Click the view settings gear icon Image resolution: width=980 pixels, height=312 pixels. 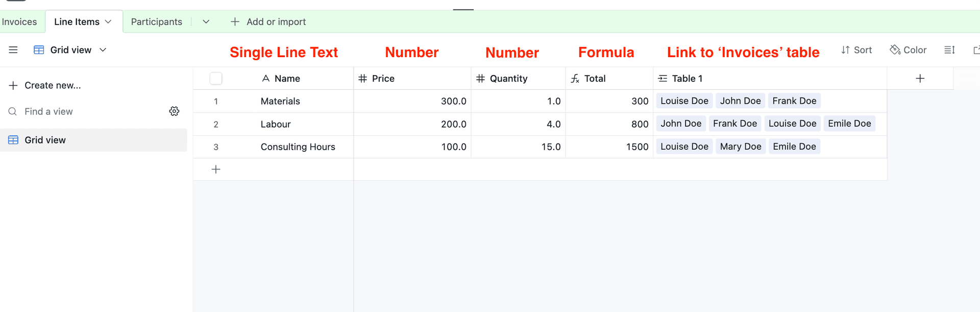(x=174, y=111)
